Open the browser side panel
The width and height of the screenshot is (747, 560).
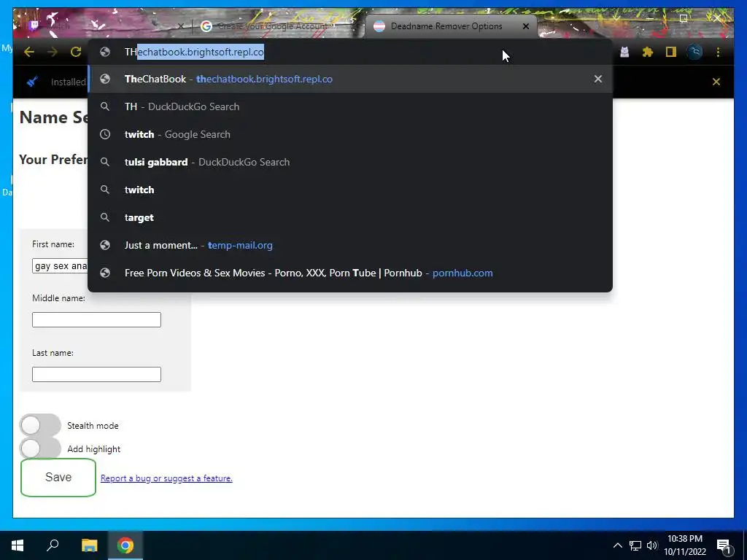(x=671, y=52)
